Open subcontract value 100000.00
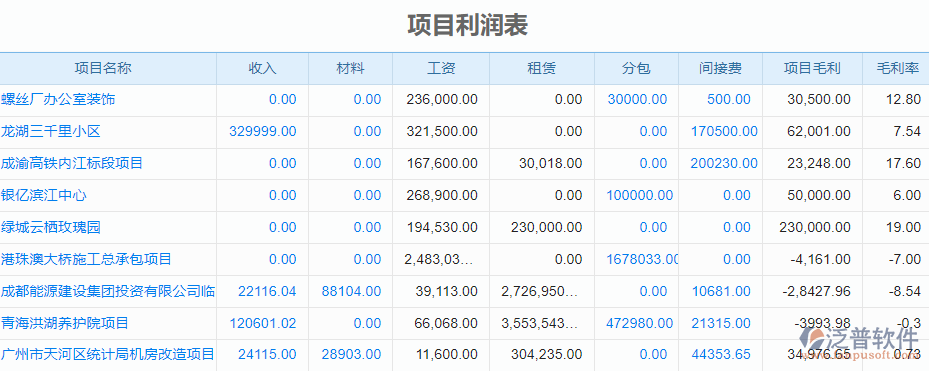This screenshot has height=371, width=929. 640,196
